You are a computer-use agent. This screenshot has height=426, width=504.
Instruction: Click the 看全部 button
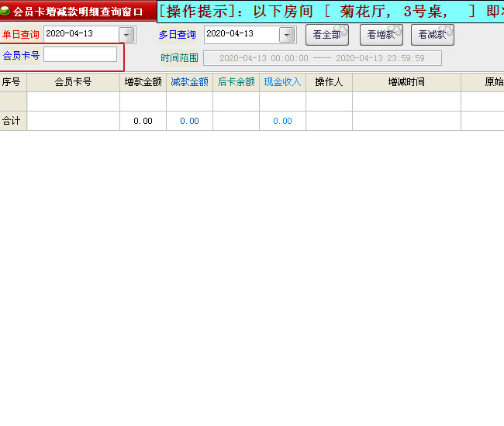[327, 35]
